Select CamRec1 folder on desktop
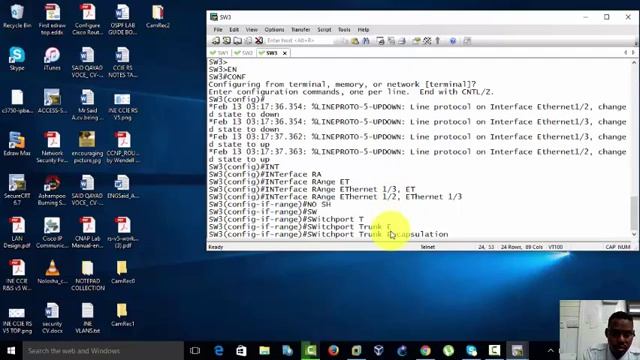 (x=122, y=314)
